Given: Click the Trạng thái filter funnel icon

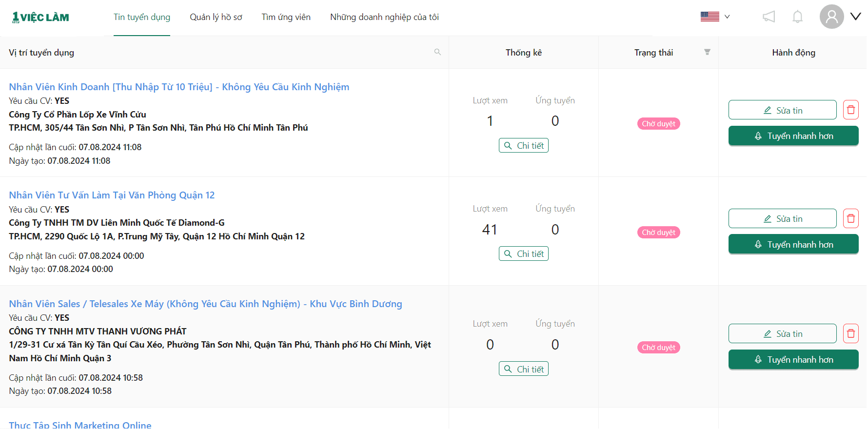Looking at the screenshot, I should pos(707,52).
